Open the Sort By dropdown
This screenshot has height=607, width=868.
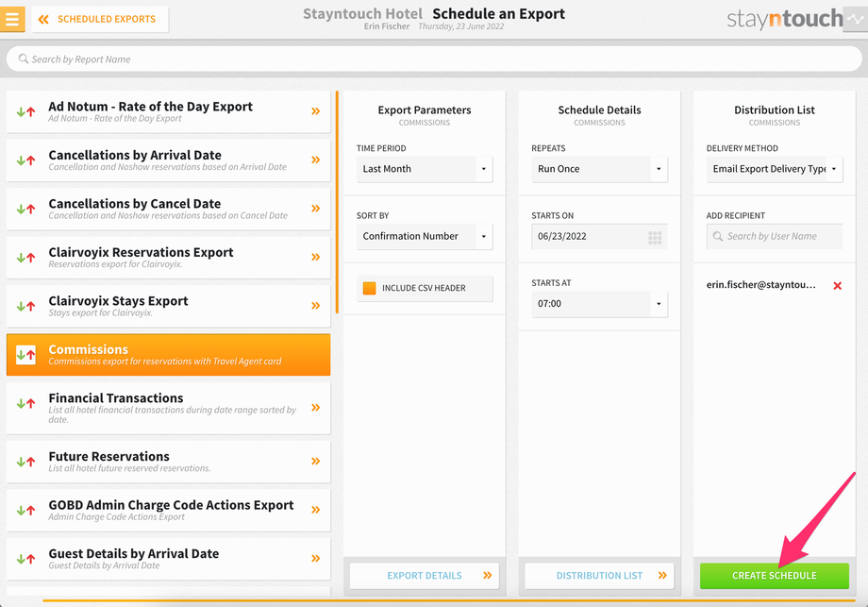pyautogui.click(x=425, y=237)
